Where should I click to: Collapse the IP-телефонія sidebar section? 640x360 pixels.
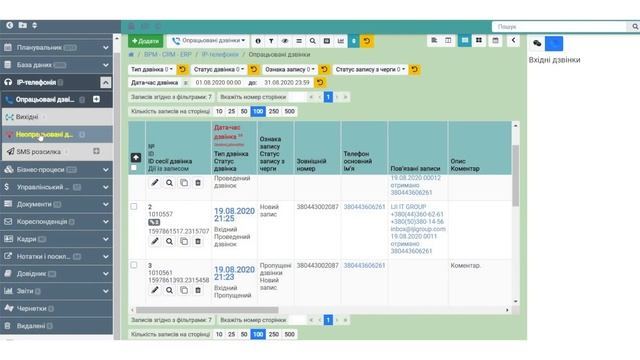pyautogui.click(x=105, y=82)
